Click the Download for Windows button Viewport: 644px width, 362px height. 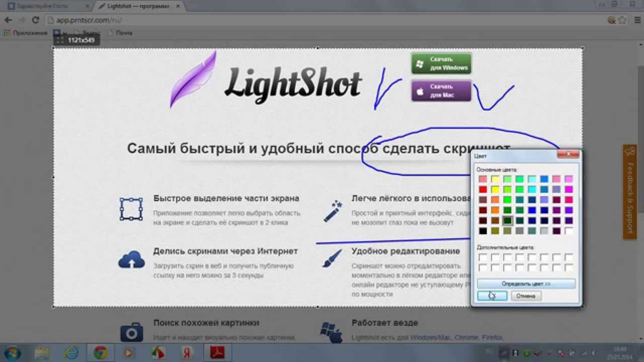pos(441,63)
